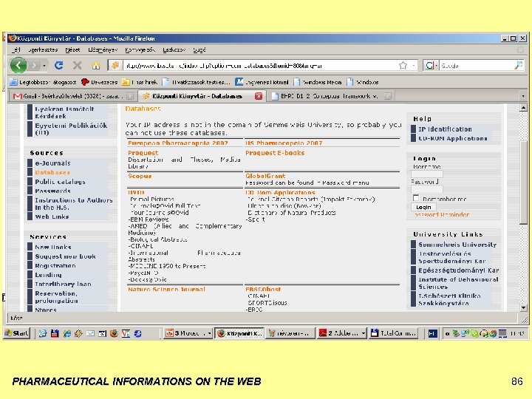This screenshot has width=532, height=399.
Task: Click the stop loading X icon
Action: click(78, 65)
